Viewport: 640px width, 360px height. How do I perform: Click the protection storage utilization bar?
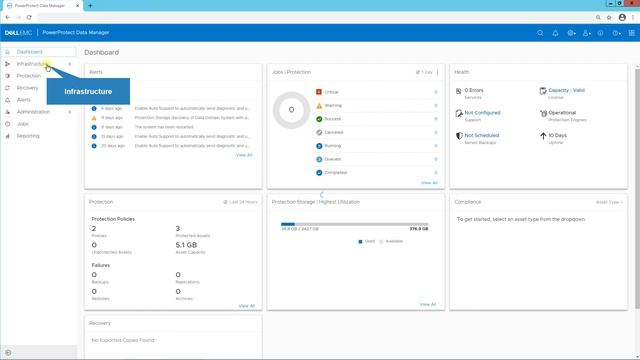pyautogui.click(x=355, y=224)
